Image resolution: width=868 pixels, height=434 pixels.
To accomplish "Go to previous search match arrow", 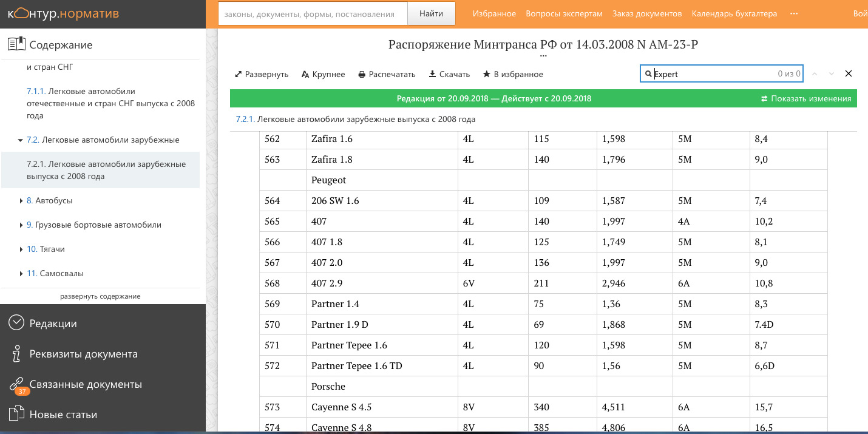I will point(815,74).
